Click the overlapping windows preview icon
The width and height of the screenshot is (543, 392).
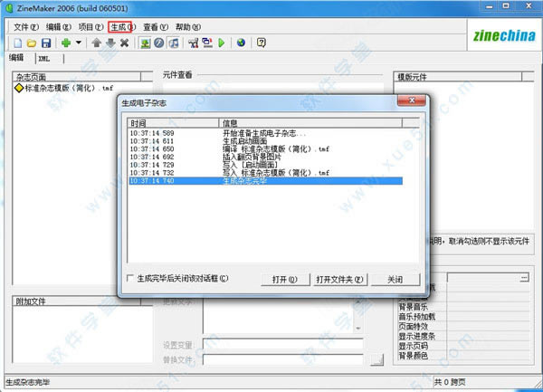pyautogui.click(x=207, y=43)
